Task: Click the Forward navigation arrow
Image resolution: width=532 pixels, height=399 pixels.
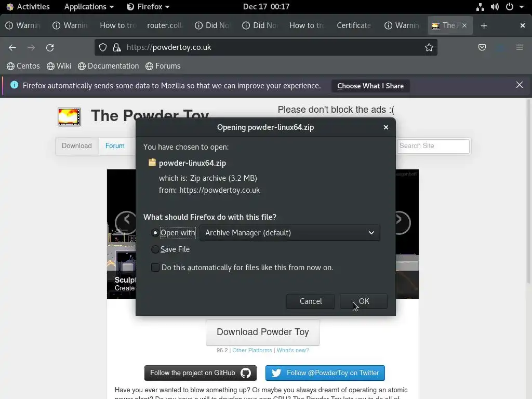Action: click(x=31, y=47)
